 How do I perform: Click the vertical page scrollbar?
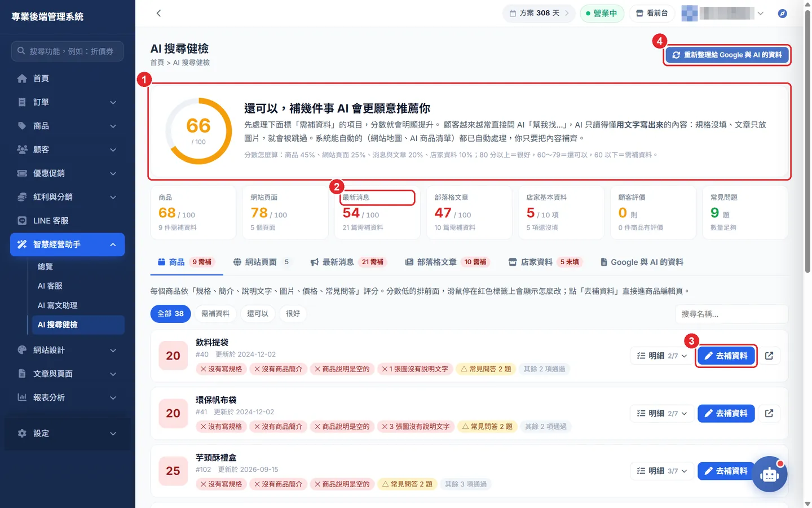click(807, 141)
